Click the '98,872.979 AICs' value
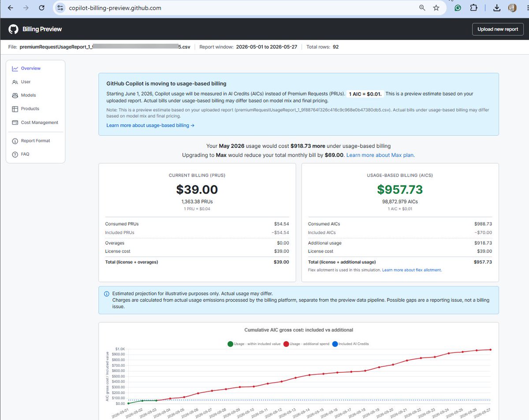Image resolution: width=529 pixels, height=420 pixels. click(400, 201)
